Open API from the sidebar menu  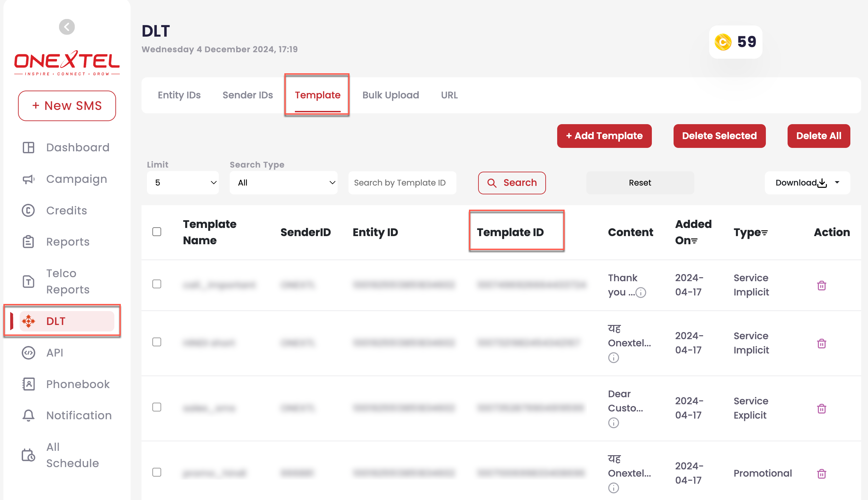click(55, 353)
